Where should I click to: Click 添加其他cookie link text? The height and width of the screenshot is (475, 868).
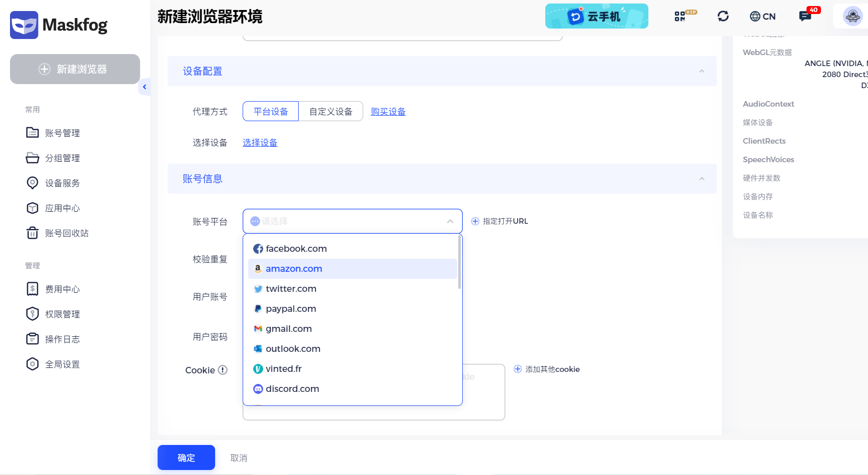pyautogui.click(x=552, y=369)
